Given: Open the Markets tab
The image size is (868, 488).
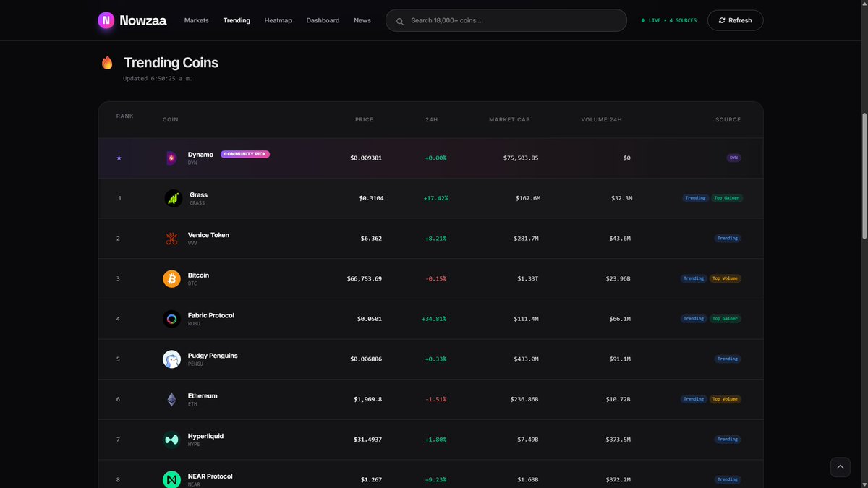Looking at the screenshot, I should [197, 20].
